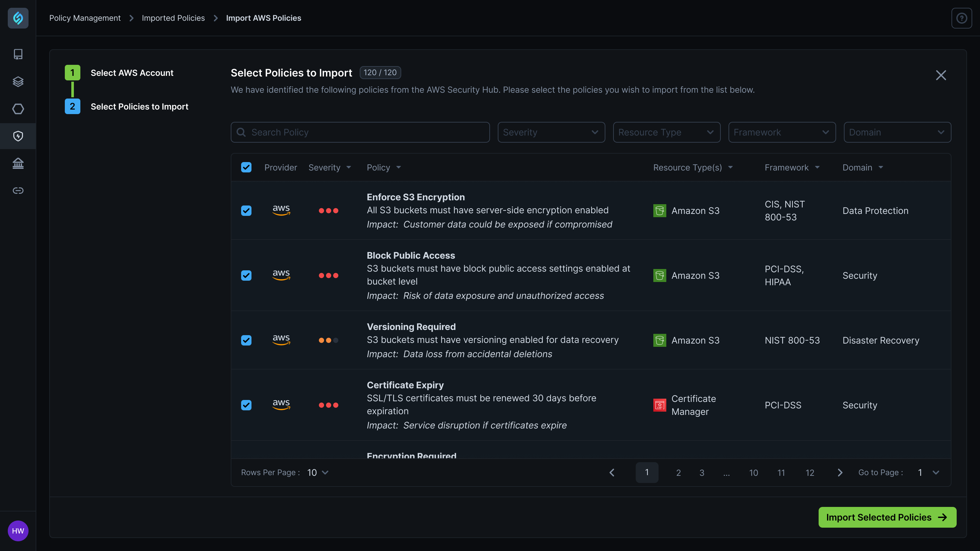Open the Domain filter dropdown
Viewport: 980px width, 551px height.
coord(897,132)
